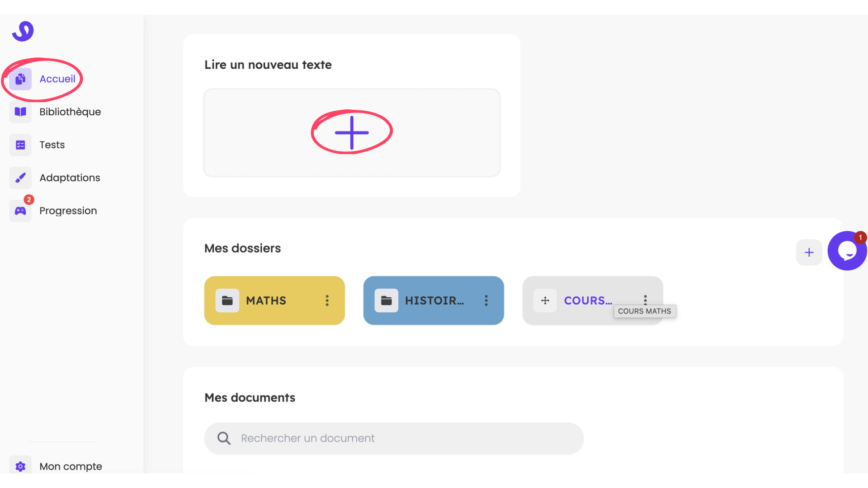This screenshot has height=488, width=868.
Task: Click the Rechercher un document search field
Action: click(393, 438)
